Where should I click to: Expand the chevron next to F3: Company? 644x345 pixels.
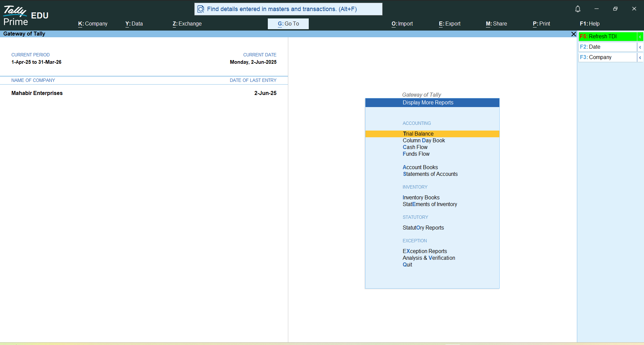click(x=640, y=57)
